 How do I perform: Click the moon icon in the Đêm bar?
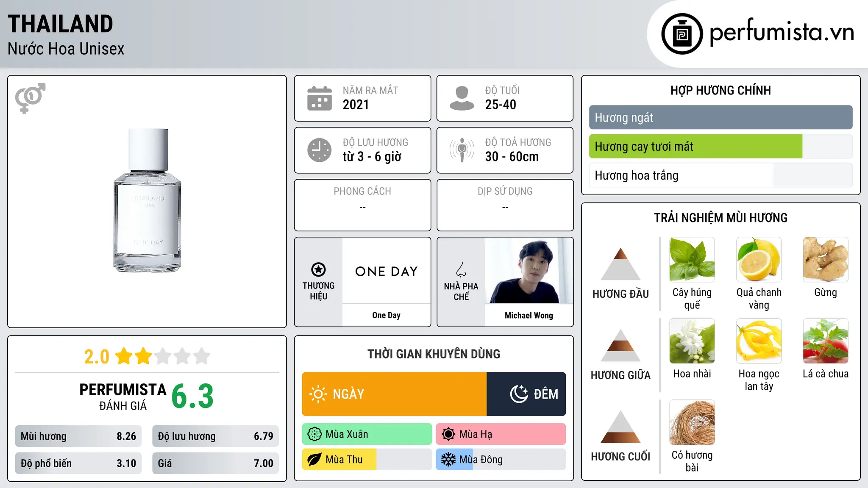point(519,394)
